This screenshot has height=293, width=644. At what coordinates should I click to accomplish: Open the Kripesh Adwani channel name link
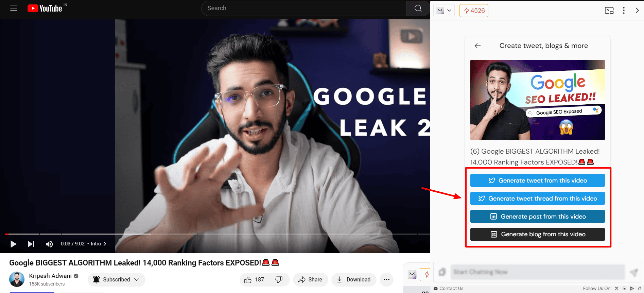point(50,276)
